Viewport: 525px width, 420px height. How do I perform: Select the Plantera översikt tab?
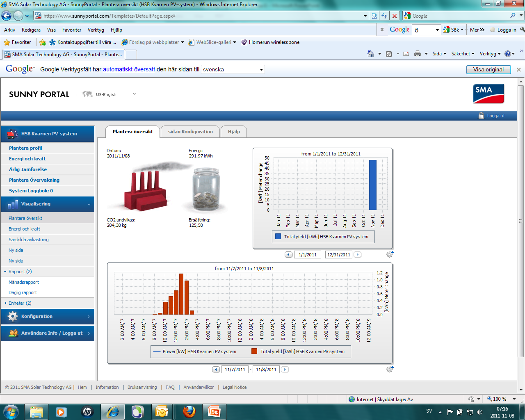tap(133, 132)
